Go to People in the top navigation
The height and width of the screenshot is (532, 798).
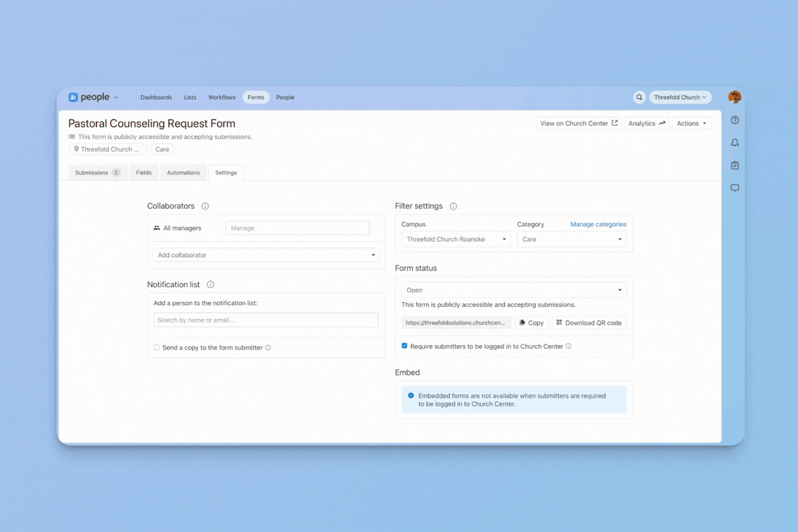coord(285,98)
